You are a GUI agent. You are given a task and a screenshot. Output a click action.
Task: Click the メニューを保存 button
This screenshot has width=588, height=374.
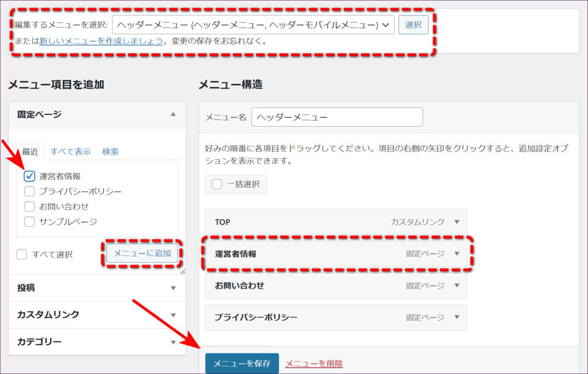(x=242, y=364)
